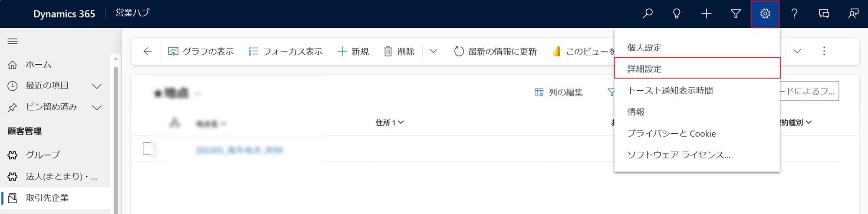Tick the checkbox of the first record row
868x214 pixels.
tap(147, 148)
